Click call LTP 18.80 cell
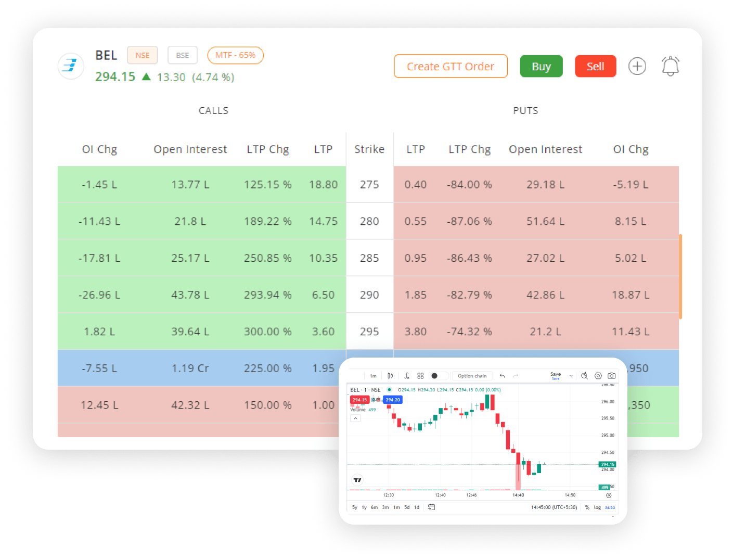Screen dimensions: 733x560 pos(323,185)
